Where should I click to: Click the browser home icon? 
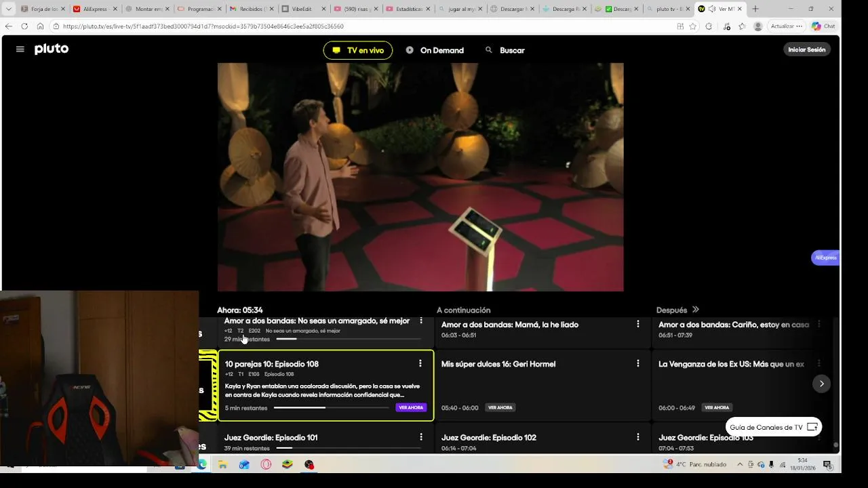pyautogui.click(x=40, y=26)
